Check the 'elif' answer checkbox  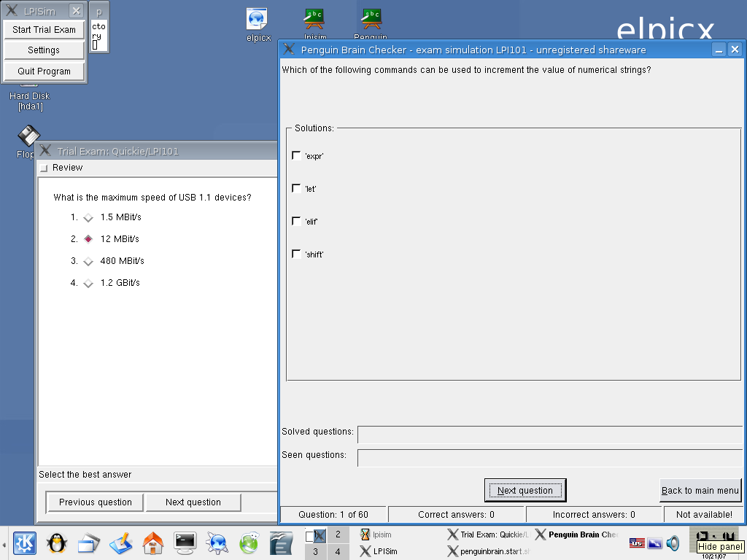point(296,222)
